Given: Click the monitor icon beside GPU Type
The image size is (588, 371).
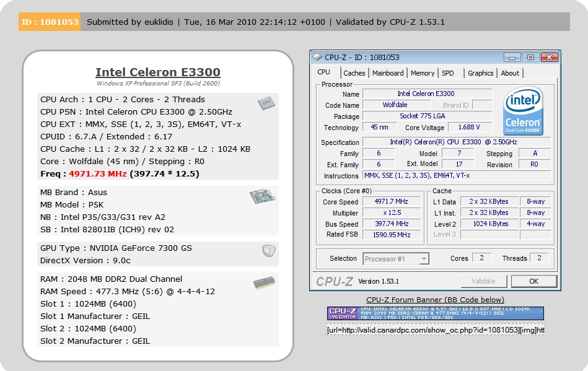Looking at the screenshot, I should click(268, 251).
